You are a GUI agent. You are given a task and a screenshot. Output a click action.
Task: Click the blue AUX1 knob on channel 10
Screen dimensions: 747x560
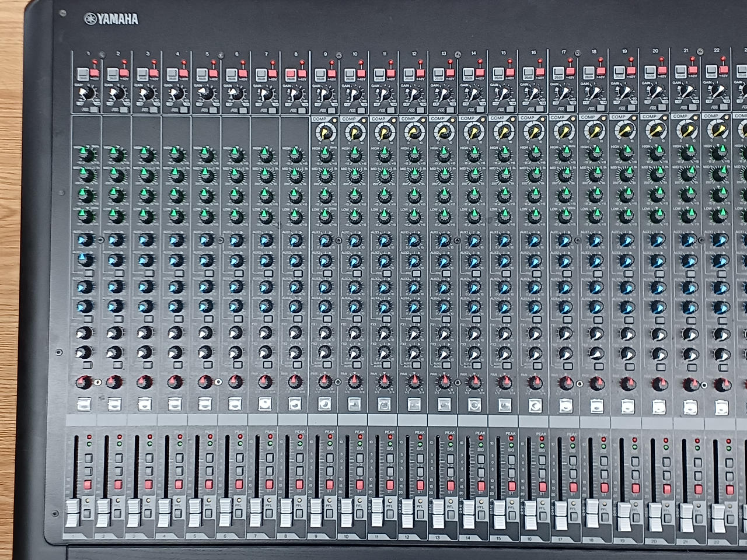[x=354, y=240]
